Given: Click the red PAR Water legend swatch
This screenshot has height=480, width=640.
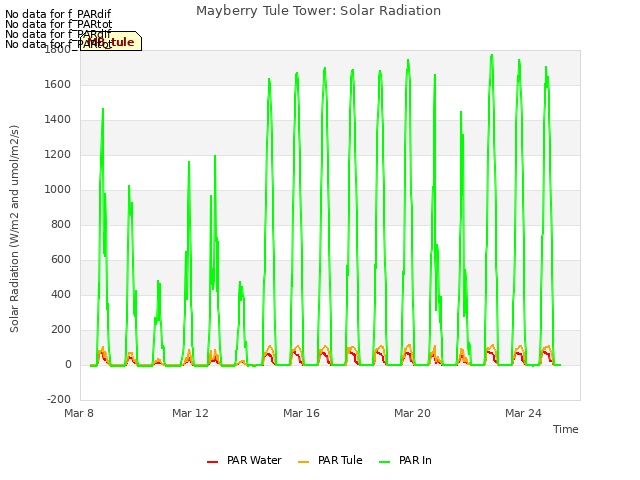Looking at the screenshot, I should pos(212,462).
